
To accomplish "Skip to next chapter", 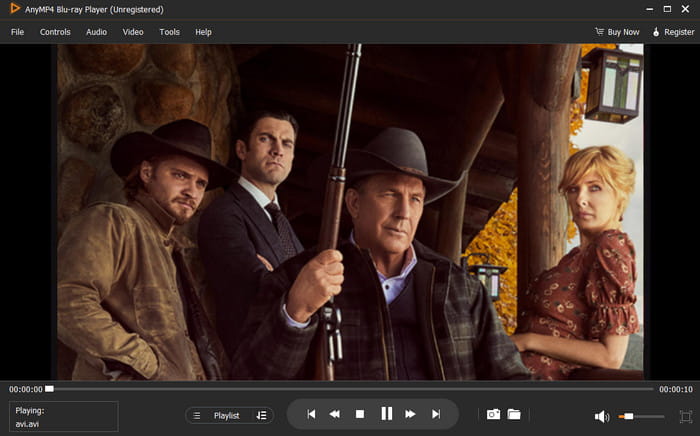I will (436, 414).
